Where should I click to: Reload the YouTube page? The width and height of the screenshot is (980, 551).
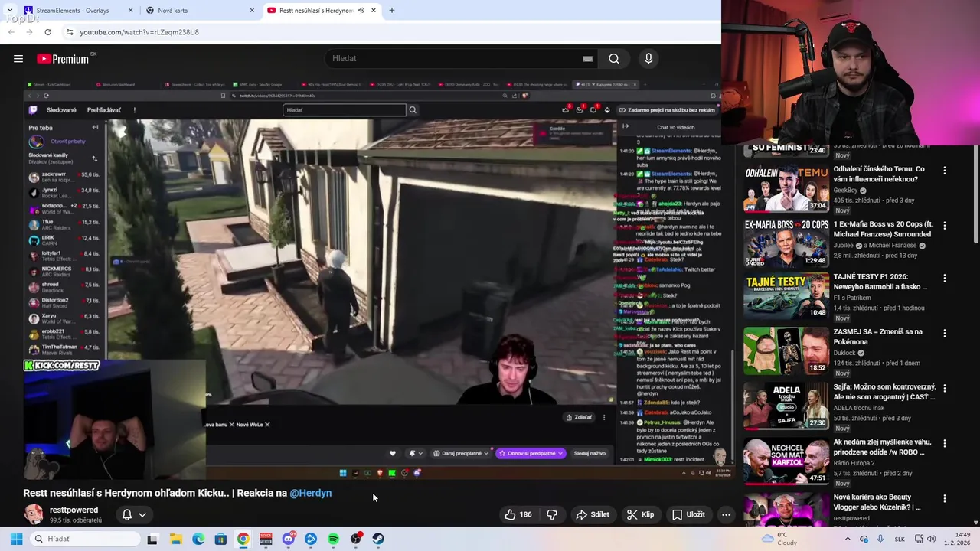(x=47, y=32)
